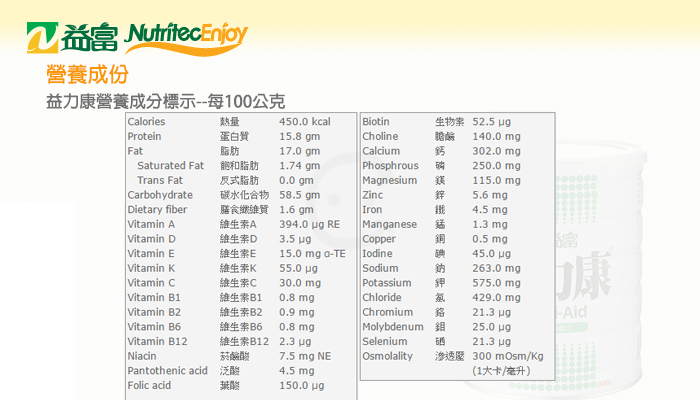
Task: Select the Potassium label
Action: (x=387, y=283)
